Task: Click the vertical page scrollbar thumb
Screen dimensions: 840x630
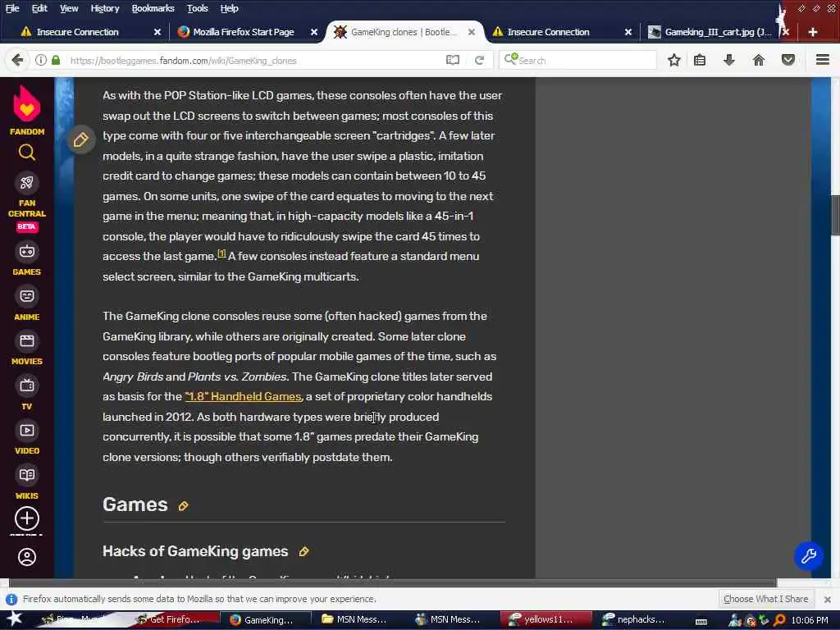Action: [x=835, y=214]
